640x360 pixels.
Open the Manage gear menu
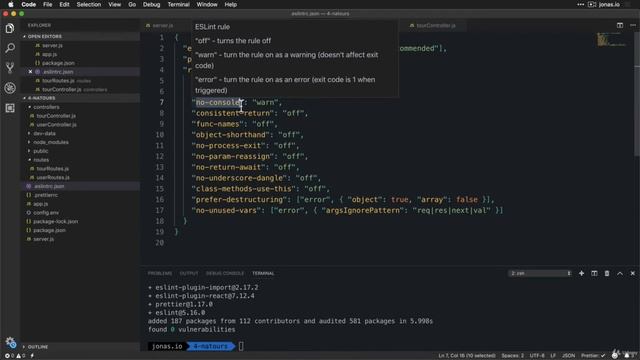pyautogui.click(x=10, y=342)
